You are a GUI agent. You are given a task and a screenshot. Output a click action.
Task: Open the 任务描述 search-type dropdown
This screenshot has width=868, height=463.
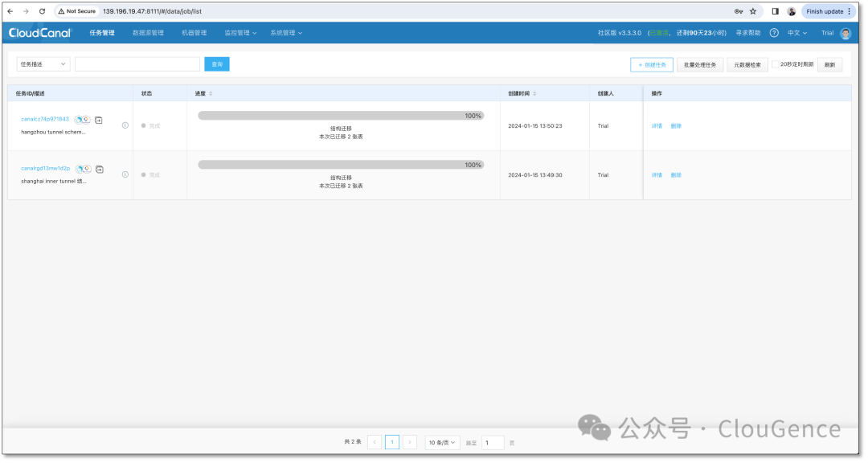[x=43, y=64]
